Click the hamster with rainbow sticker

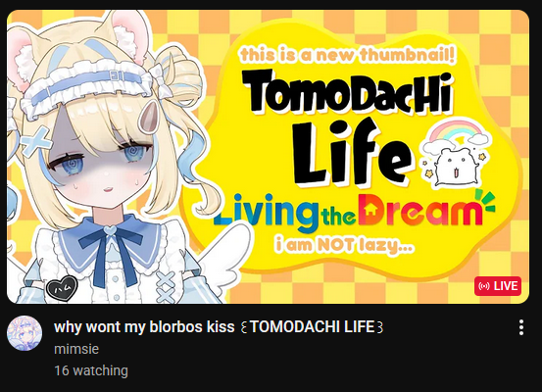(453, 154)
